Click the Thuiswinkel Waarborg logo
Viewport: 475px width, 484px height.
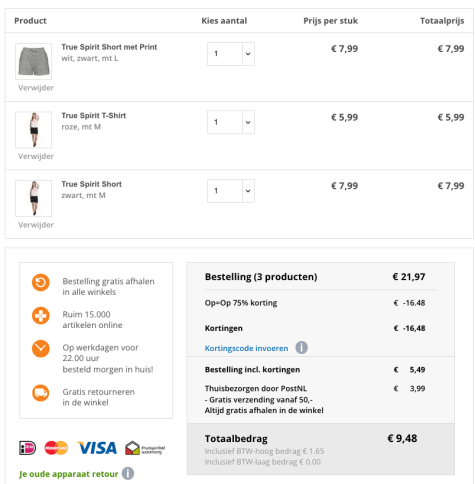coord(145,448)
